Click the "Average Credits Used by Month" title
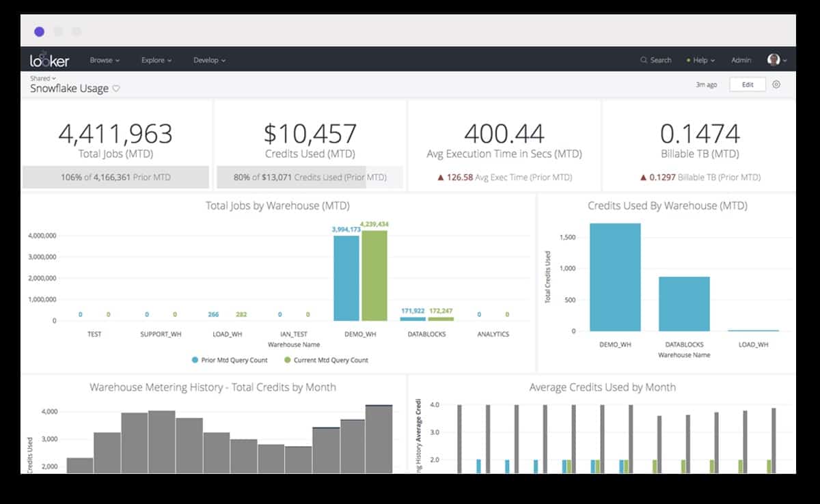 pos(602,387)
